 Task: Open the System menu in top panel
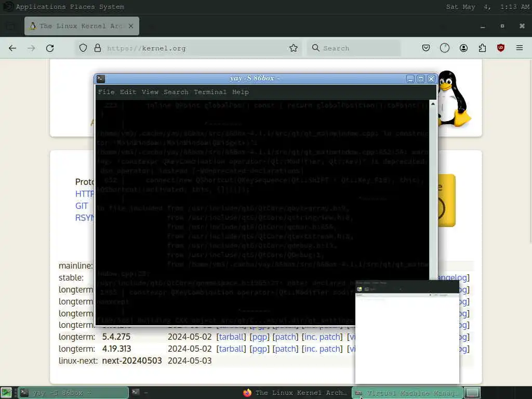click(112, 7)
